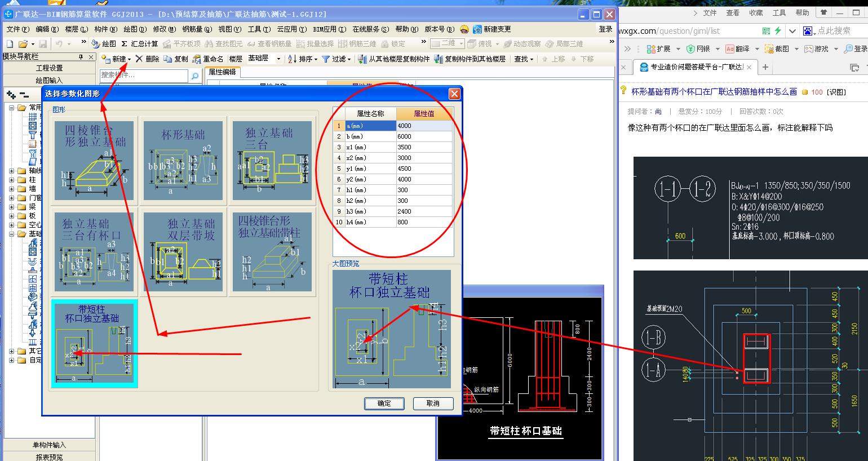This screenshot has width=868, height=461.
Task: Click the h3(mm) value cell 2400
Action: 424,211
